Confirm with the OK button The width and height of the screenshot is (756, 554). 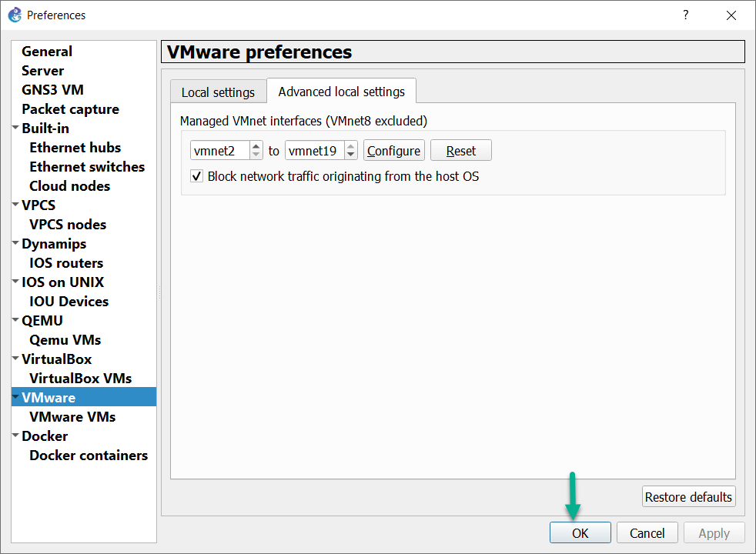click(x=580, y=532)
